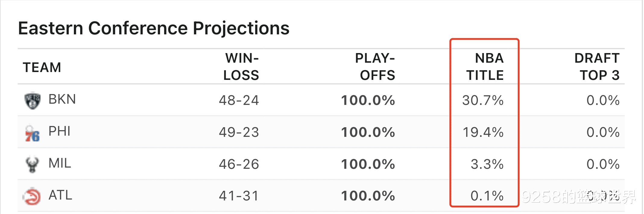644x214 pixels.
Task: Select the 30.7% NBA title value
Action: pyautogui.click(x=483, y=100)
